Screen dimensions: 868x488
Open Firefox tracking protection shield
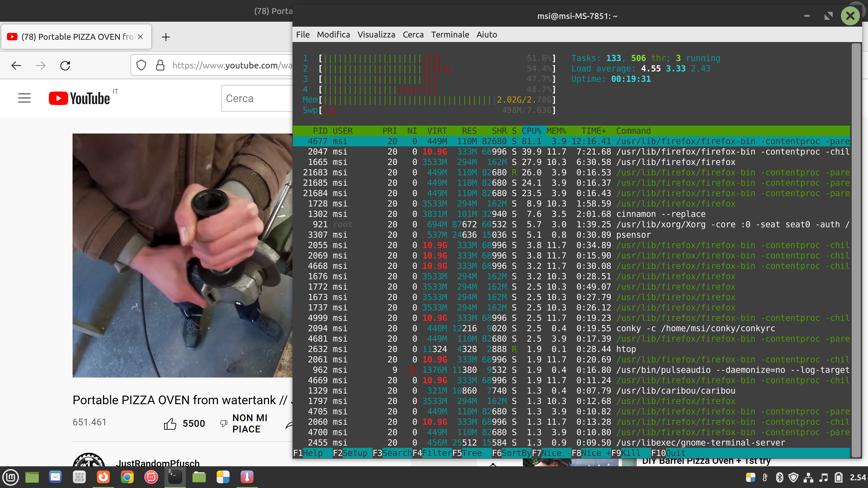pos(141,65)
